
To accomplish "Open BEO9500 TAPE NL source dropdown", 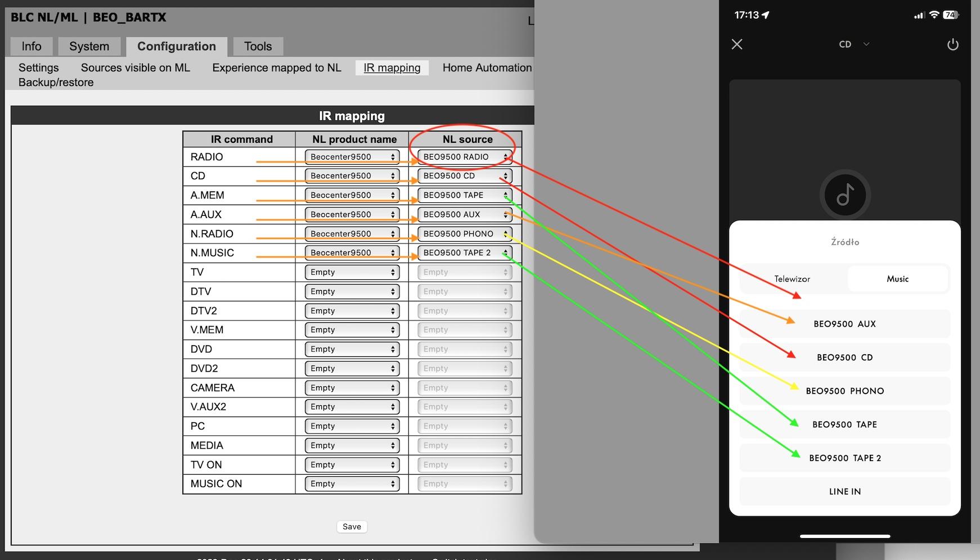I will [465, 195].
